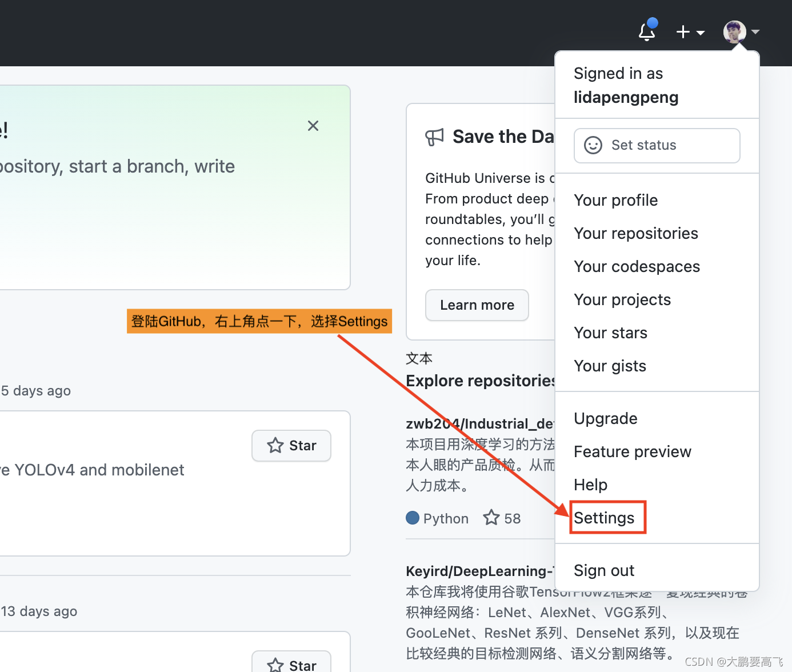This screenshot has width=792, height=672.
Task: Select Help in the user menu
Action: 591,485
